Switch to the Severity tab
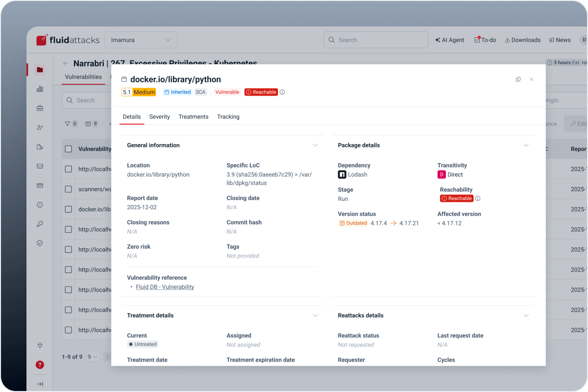588x392 pixels. pyautogui.click(x=160, y=117)
